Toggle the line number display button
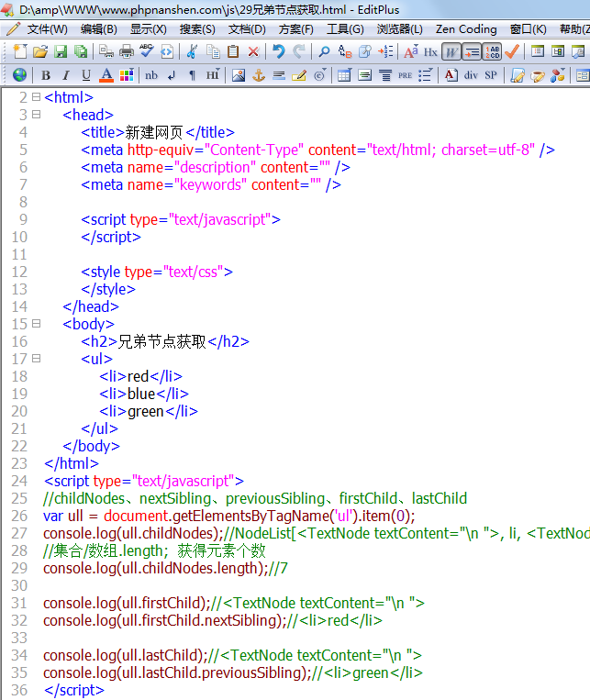 coord(492,51)
